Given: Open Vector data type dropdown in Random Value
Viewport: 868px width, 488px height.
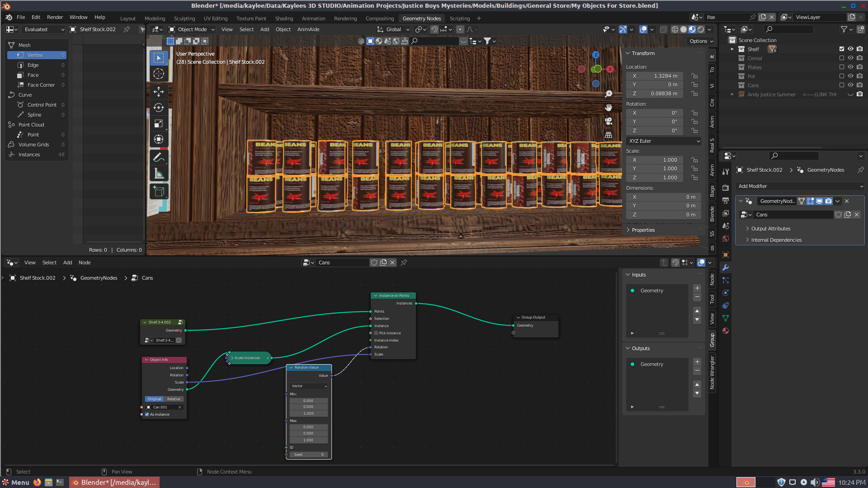Looking at the screenshot, I should (309, 386).
